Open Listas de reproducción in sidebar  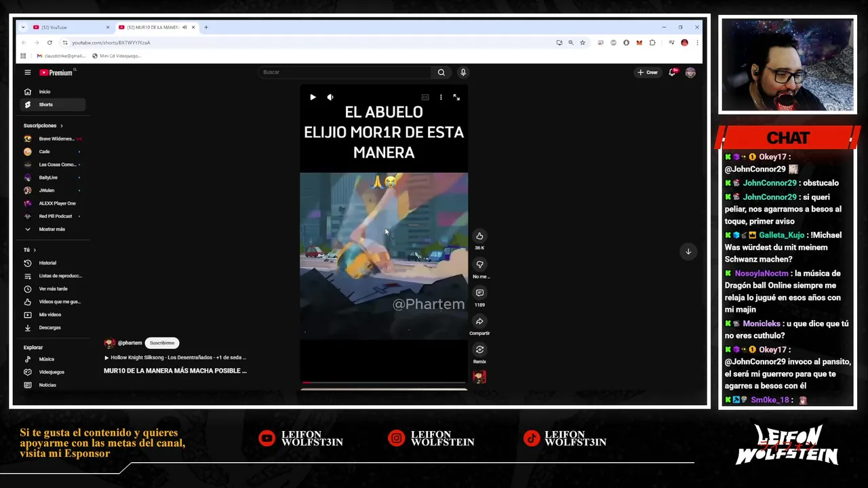(53, 276)
